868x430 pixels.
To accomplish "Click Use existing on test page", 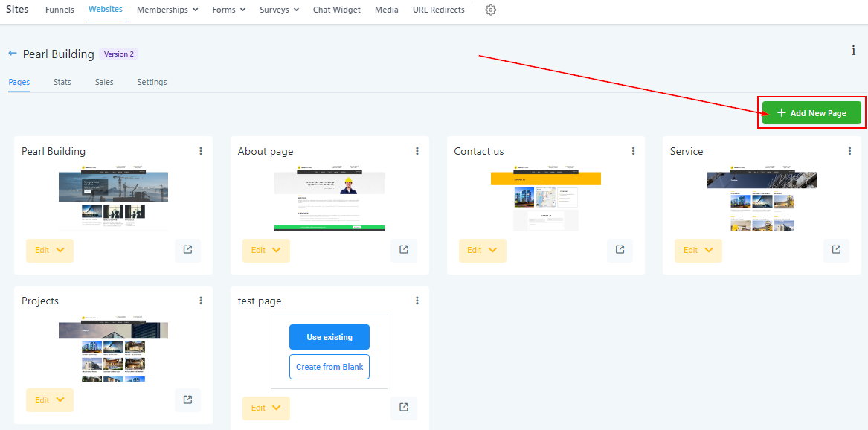I will point(329,337).
